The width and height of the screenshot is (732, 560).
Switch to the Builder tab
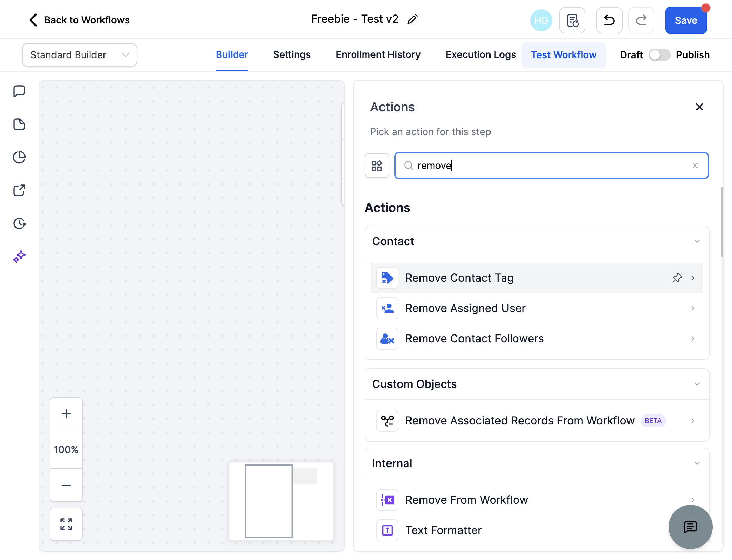232,55
